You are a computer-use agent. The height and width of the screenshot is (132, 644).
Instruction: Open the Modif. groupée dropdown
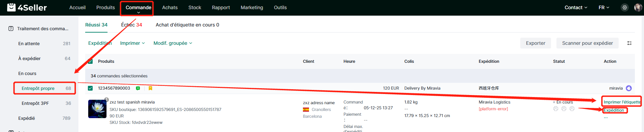coord(173,43)
